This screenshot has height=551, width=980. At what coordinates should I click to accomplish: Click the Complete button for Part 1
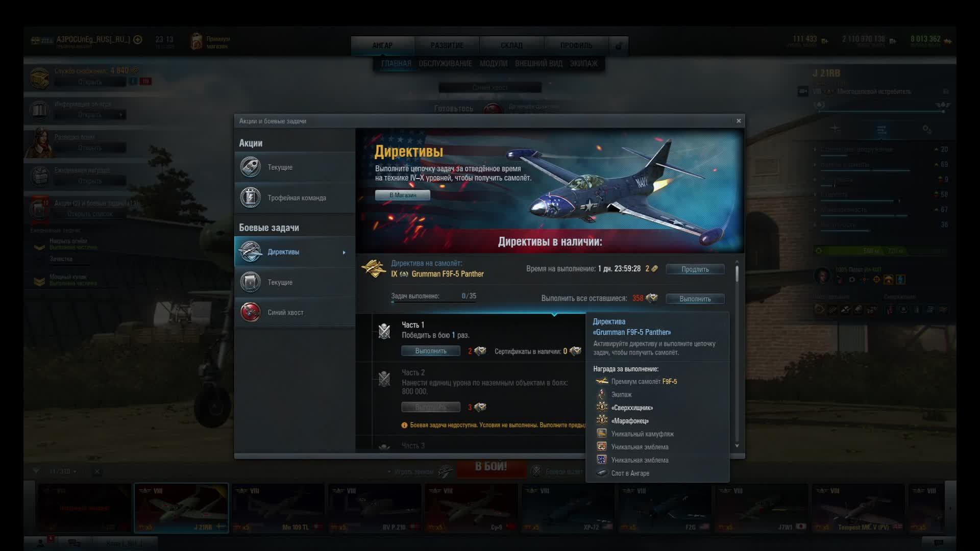point(431,351)
